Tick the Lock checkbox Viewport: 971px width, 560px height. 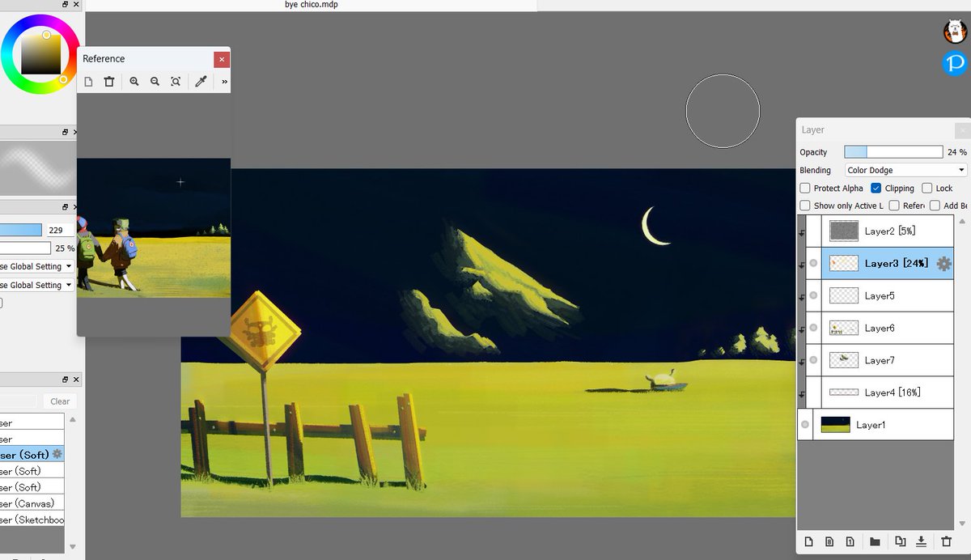point(927,188)
